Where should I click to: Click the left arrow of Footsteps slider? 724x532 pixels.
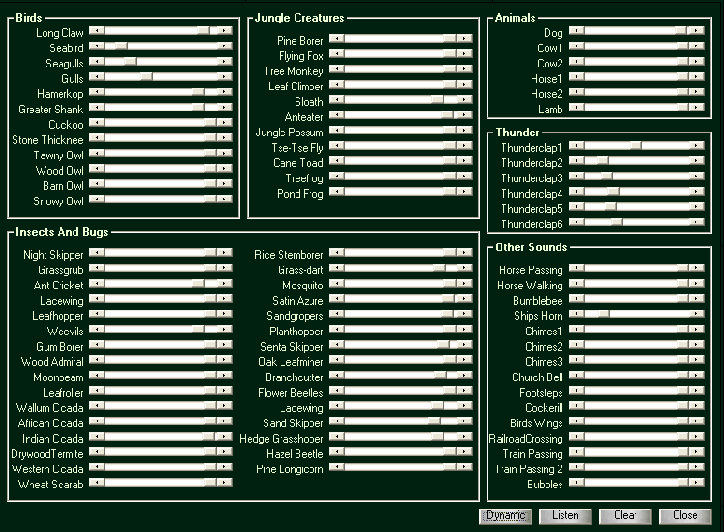577,391
